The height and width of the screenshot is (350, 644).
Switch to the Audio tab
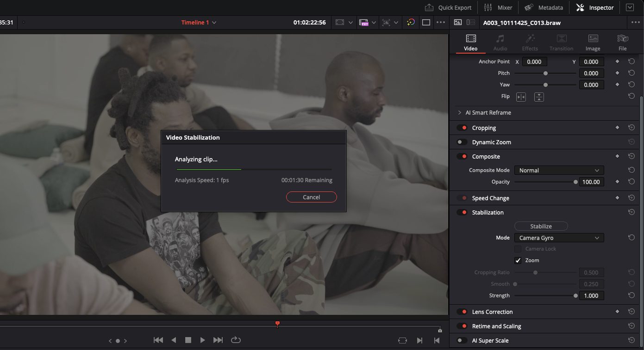[500, 42]
